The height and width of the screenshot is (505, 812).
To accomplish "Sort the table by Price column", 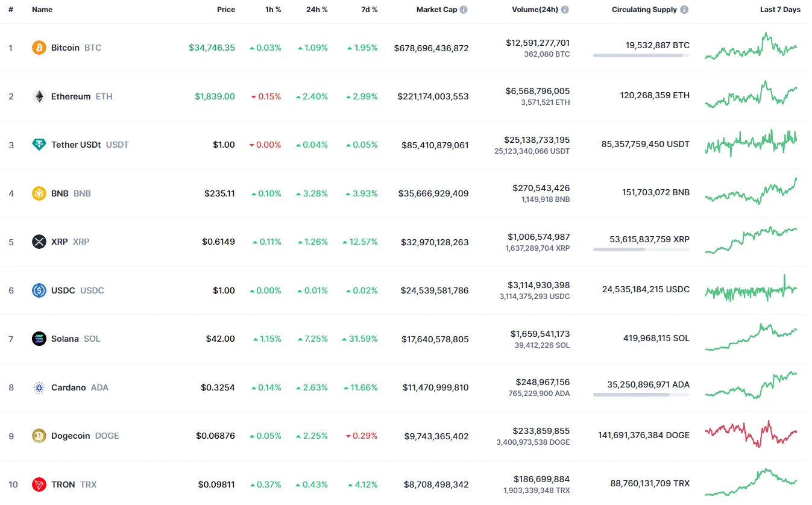I will 226,10.
